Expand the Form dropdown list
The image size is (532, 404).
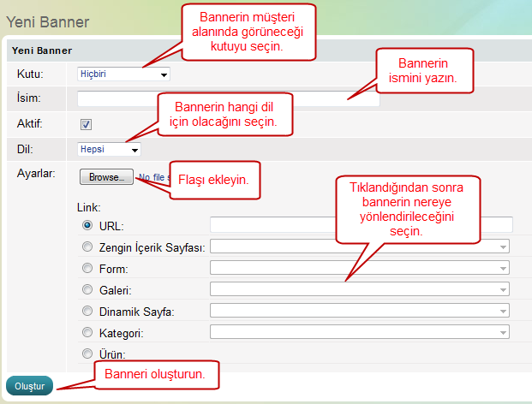360,268
